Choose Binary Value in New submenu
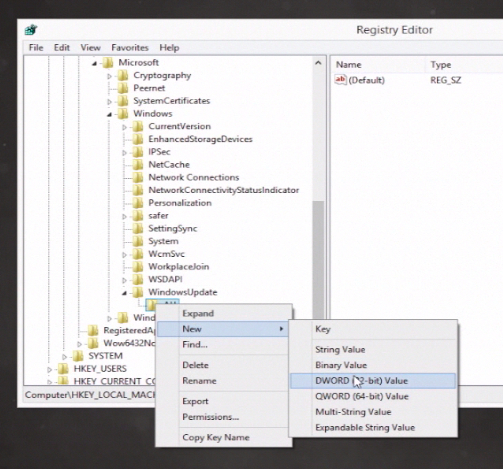 (373, 365)
